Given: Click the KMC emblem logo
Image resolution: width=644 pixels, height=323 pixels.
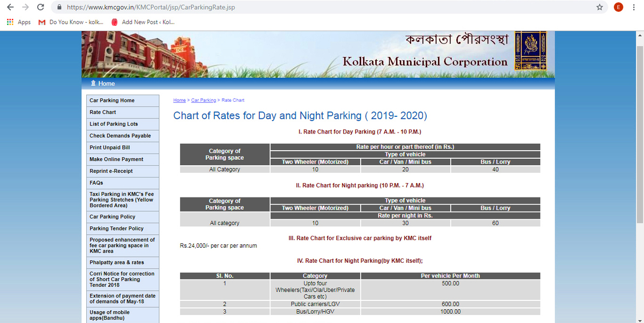Looking at the screenshot, I should 531,51.
